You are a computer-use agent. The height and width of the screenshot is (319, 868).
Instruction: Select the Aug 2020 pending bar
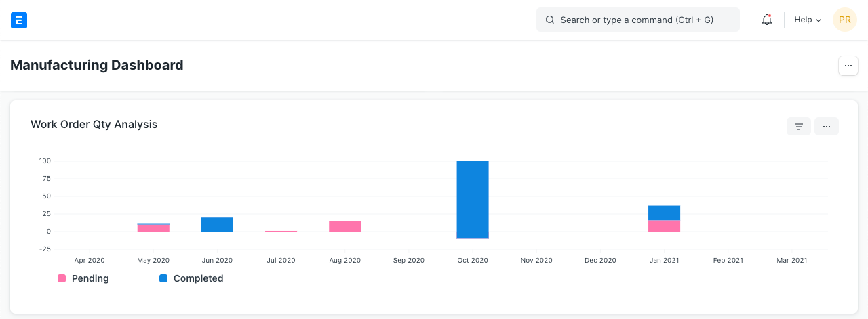point(344,226)
